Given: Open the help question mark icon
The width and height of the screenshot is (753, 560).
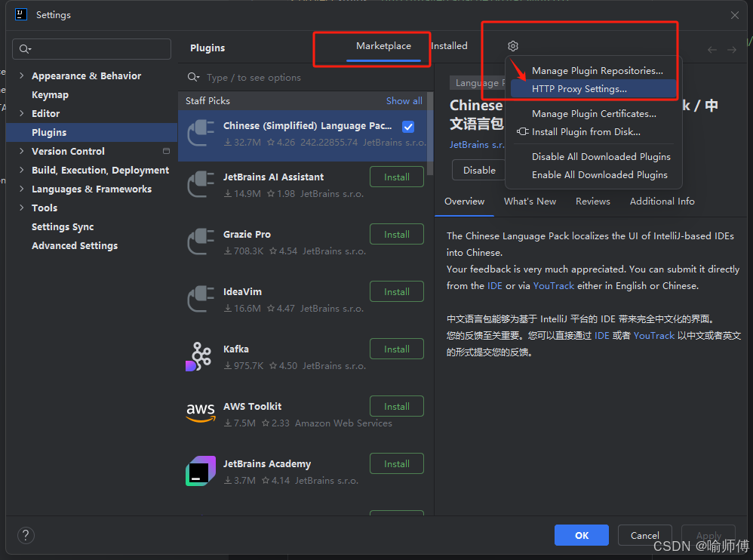Looking at the screenshot, I should pos(26,535).
